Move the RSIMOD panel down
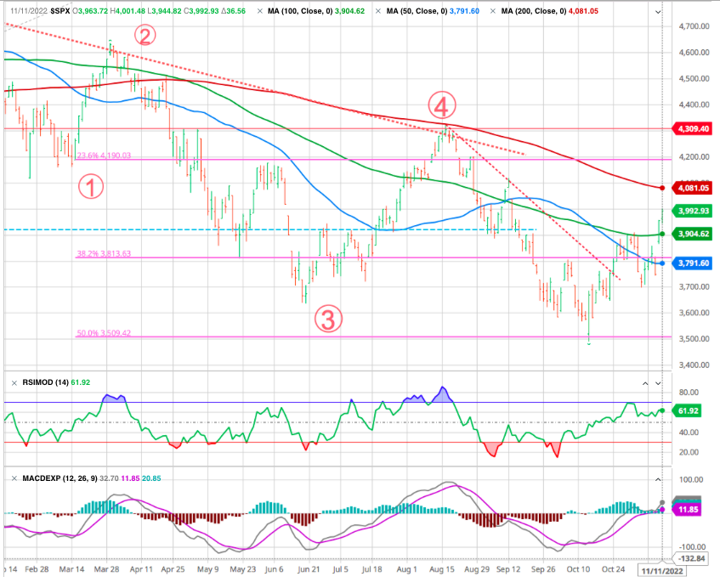The width and height of the screenshot is (720, 588). point(658,383)
